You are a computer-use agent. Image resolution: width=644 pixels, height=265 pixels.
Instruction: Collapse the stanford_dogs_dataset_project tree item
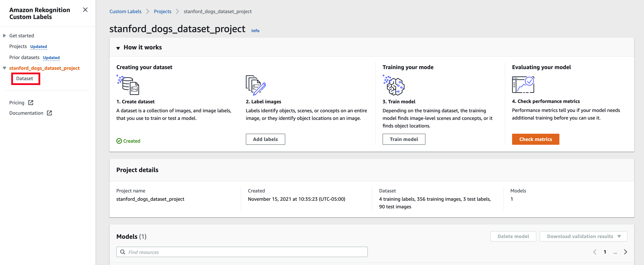tap(4, 68)
